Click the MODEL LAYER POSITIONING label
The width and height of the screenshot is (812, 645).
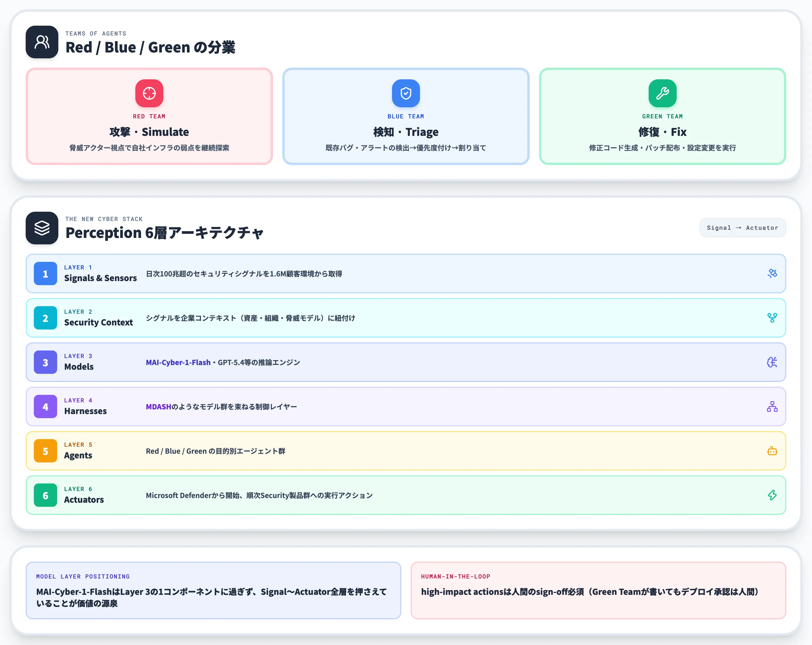(83, 576)
